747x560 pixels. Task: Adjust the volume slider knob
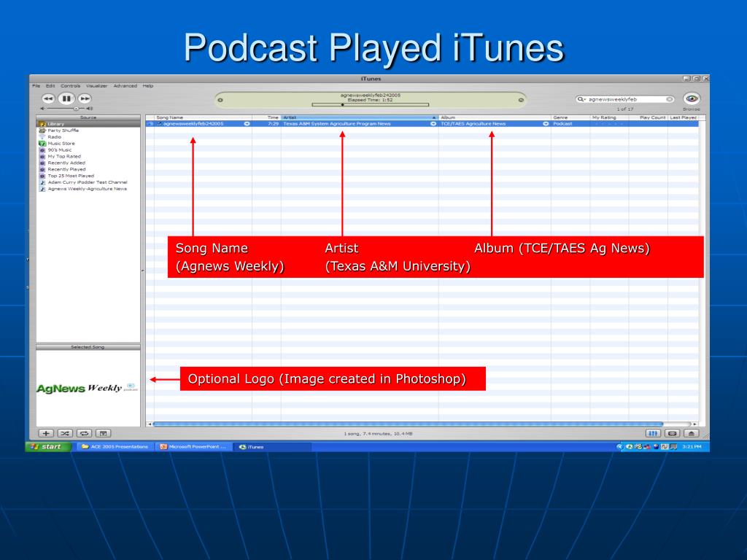pyautogui.click(x=76, y=109)
